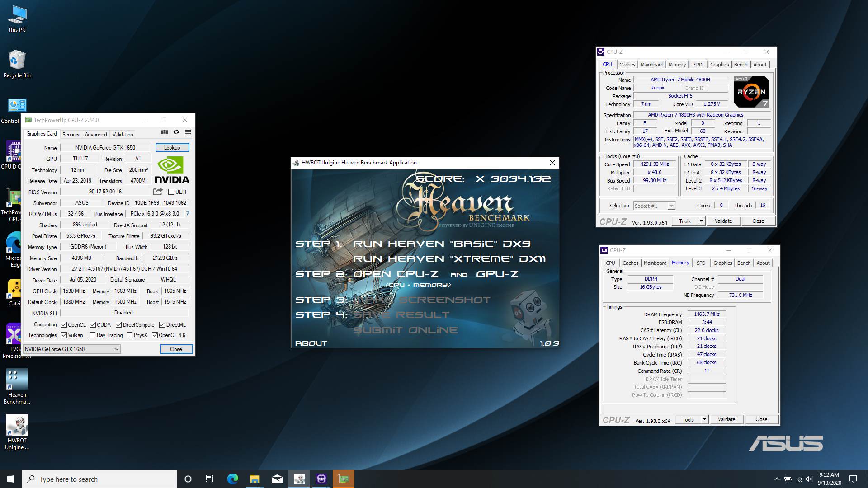Click Run Heaven "Basic" DX9
Image resolution: width=868 pixels, height=488 pixels.
pyautogui.click(x=442, y=244)
